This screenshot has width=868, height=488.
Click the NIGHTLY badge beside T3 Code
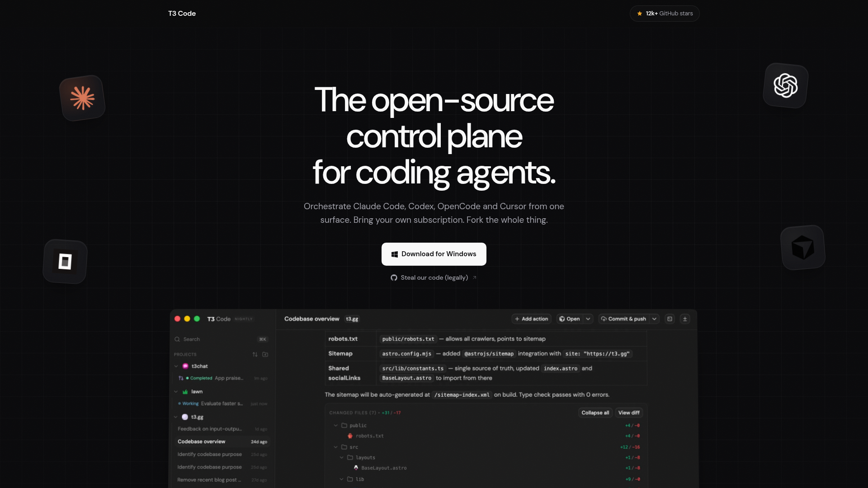[244, 319]
